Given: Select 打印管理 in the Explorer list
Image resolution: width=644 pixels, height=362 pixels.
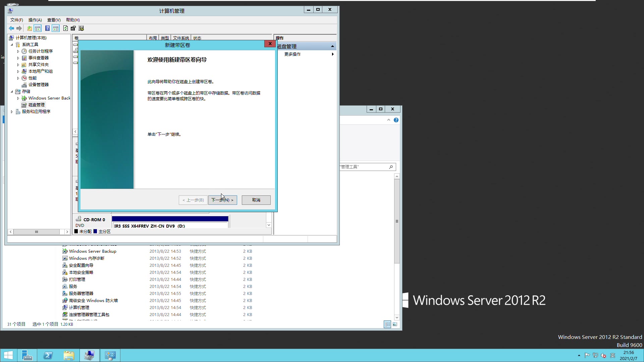Looking at the screenshot, I should click(77, 280).
